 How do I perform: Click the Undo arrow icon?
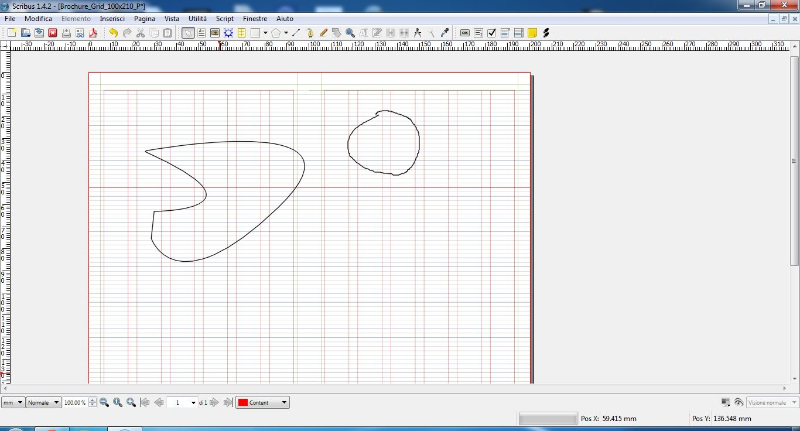(113, 32)
